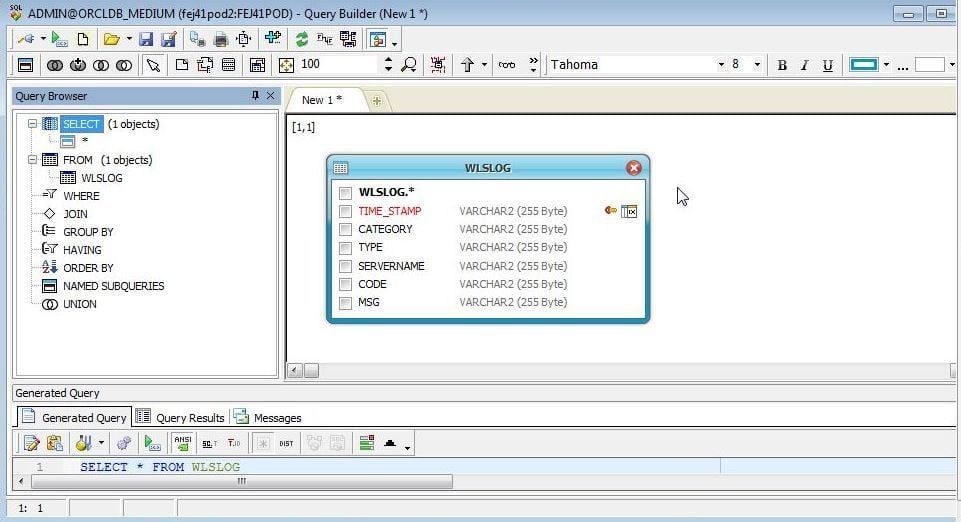Switch to the New 1 * tab

[x=322, y=100]
